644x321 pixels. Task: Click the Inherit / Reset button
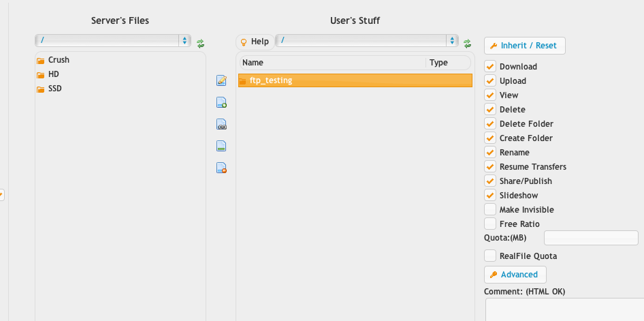(524, 46)
